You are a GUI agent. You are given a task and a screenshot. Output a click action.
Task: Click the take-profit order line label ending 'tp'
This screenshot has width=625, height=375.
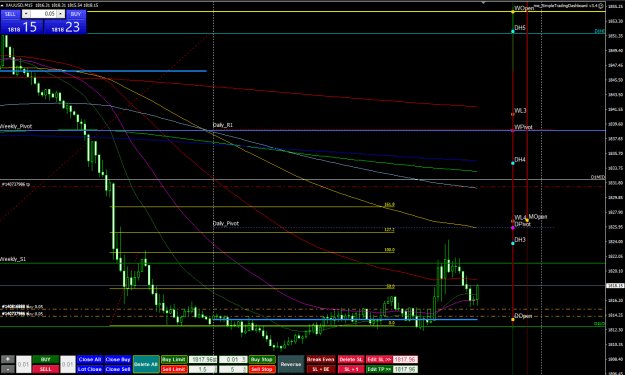pyautogui.click(x=16, y=185)
